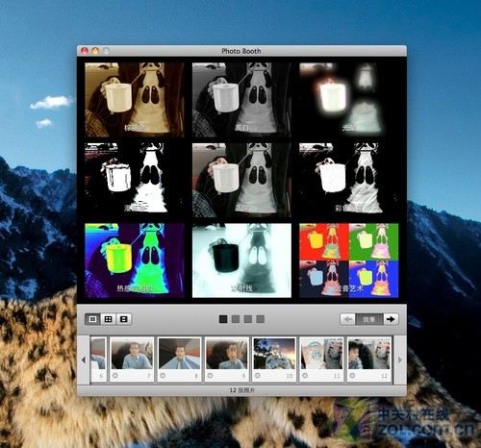Select single photo capture mode

pyautogui.click(x=92, y=319)
